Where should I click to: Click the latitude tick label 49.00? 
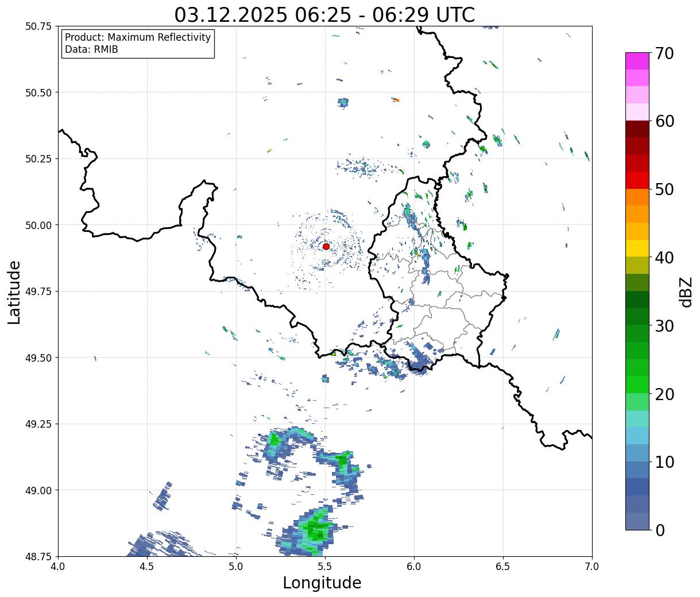(38, 490)
